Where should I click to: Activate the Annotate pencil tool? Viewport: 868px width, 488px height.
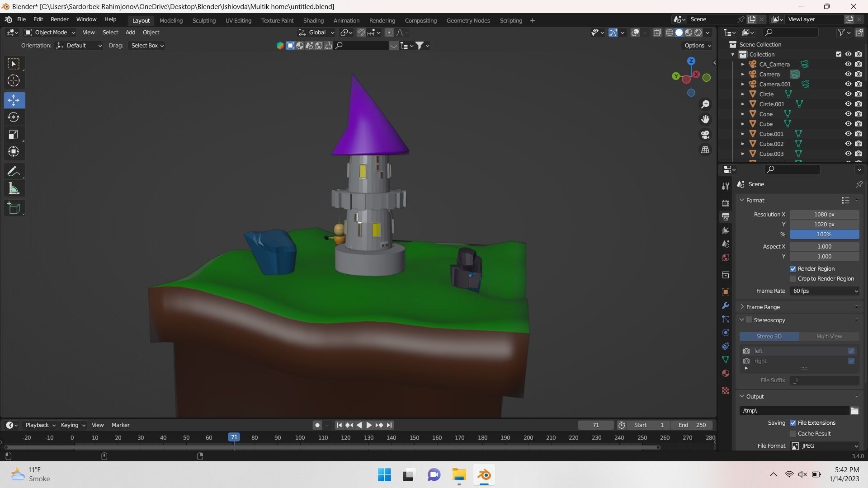click(x=14, y=171)
